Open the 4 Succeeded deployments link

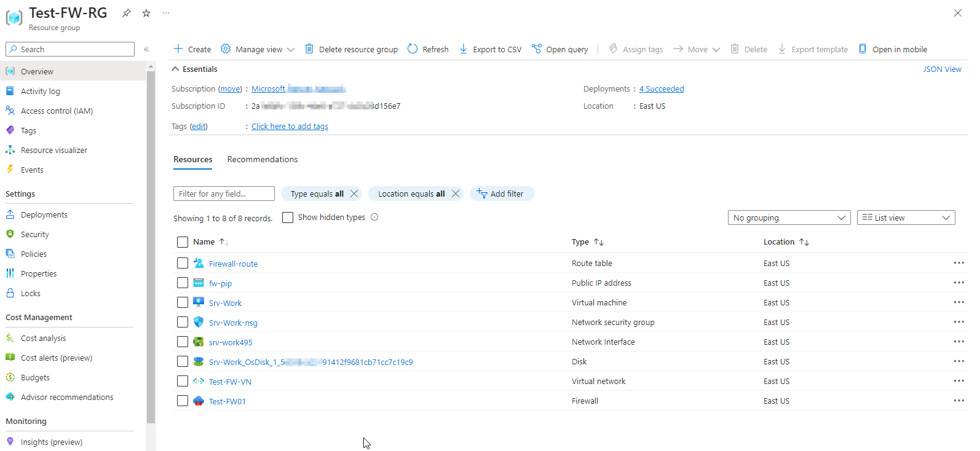coord(662,89)
